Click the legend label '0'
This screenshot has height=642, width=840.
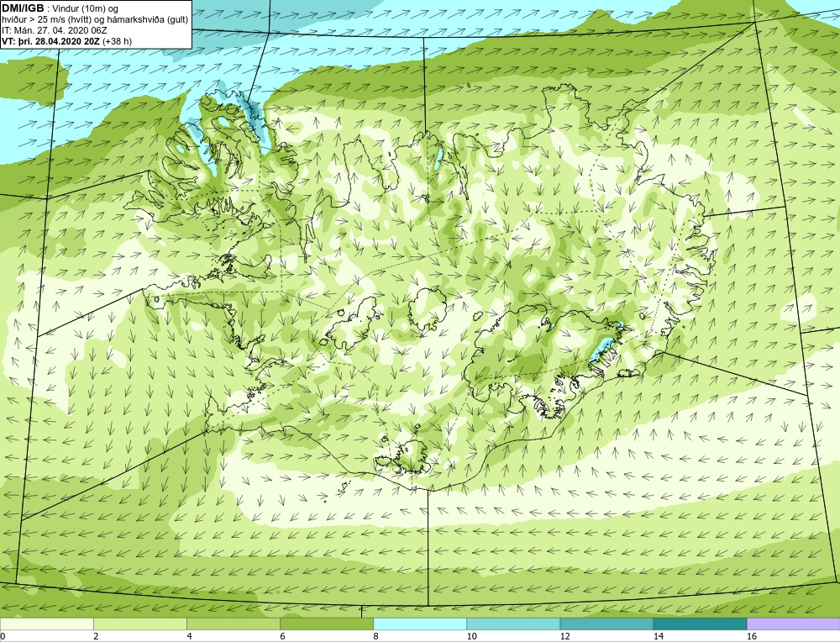click(x=3, y=636)
